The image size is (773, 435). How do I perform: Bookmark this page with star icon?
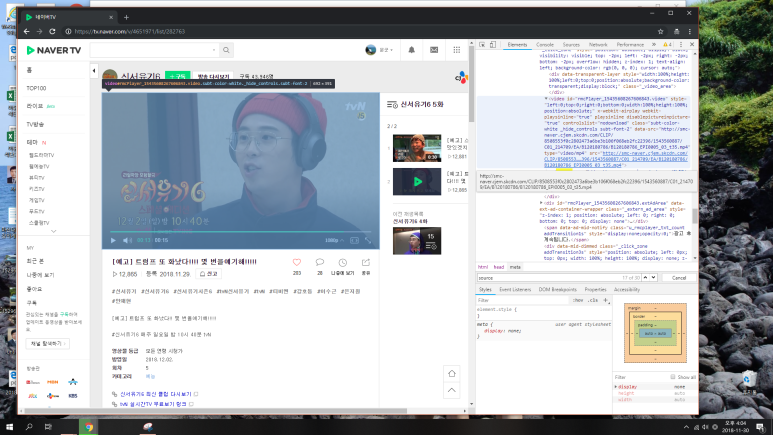click(x=661, y=31)
